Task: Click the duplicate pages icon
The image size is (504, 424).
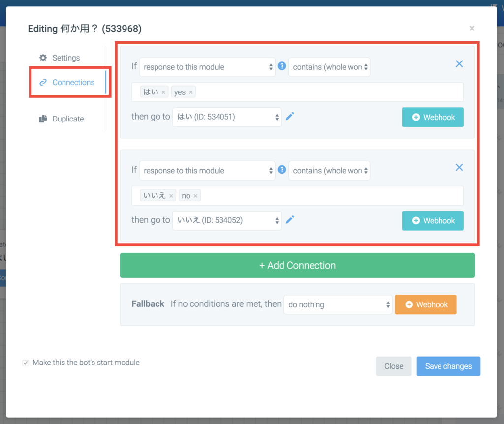Action: pos(43,119)
